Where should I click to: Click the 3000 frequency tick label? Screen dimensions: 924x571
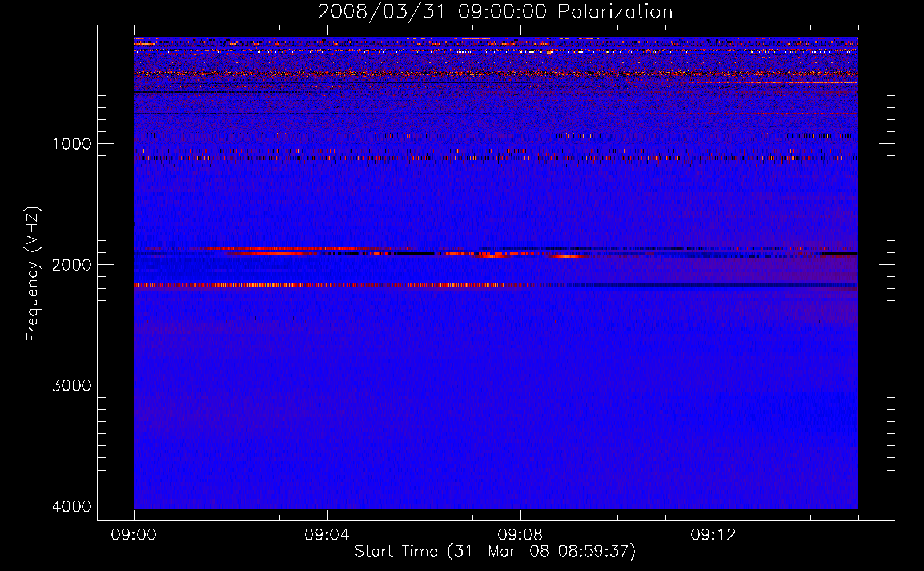coord(71,385)
